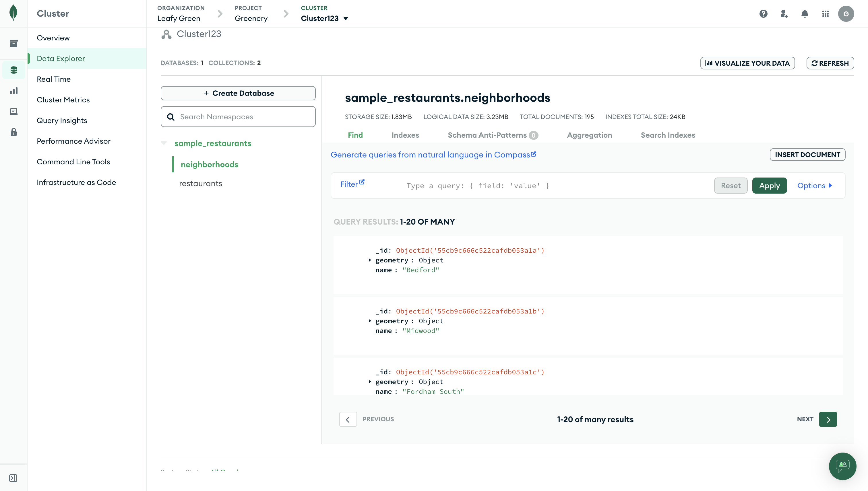Go to next results page arrow
The image size is (868, 491).
[x=828, y=419]
